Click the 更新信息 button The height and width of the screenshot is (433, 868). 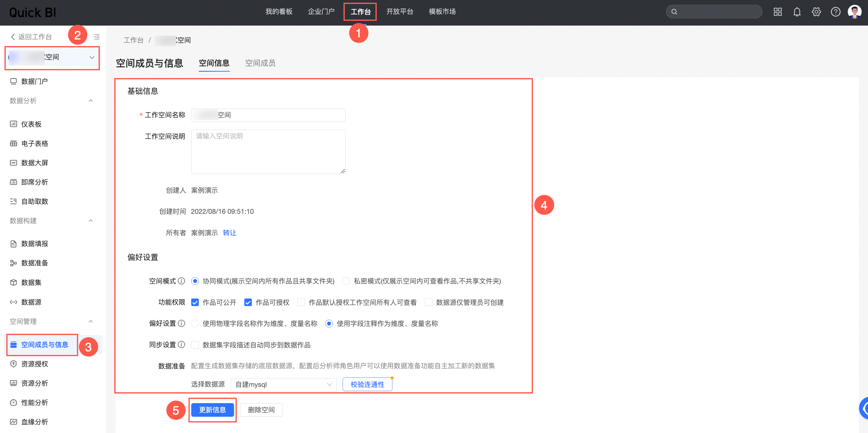click(x=212, y=410)
